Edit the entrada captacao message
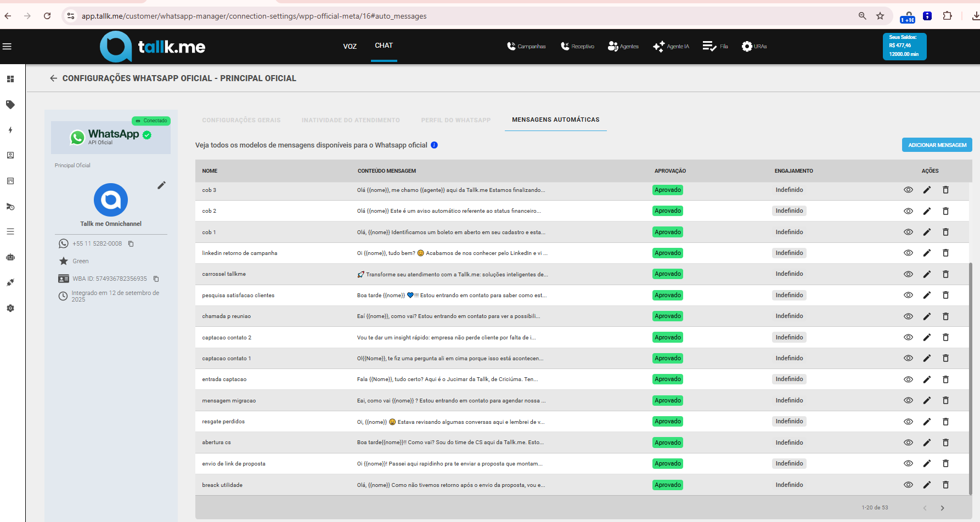 point(927,379)
